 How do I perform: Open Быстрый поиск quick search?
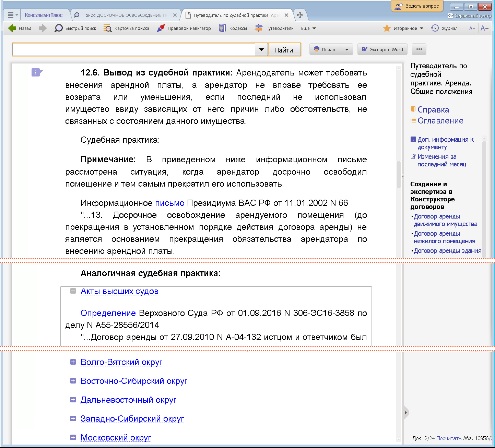coord(75,28)
